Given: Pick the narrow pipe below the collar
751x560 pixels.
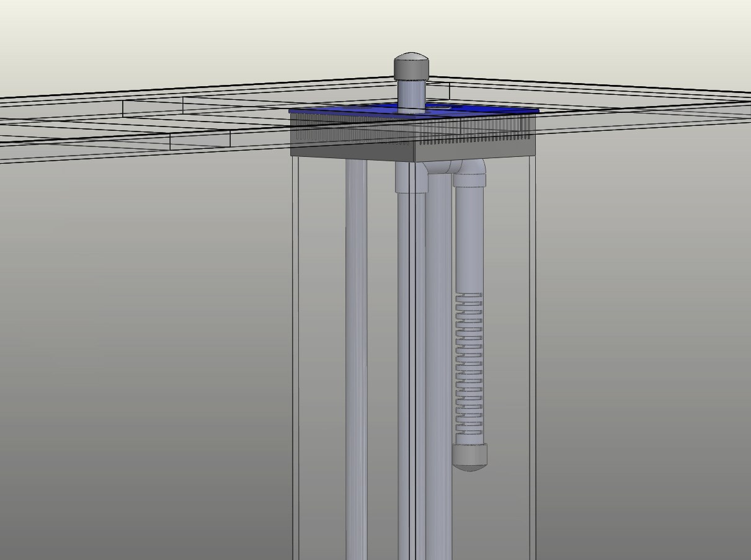Looking at the screenshot, I should [x=403, y=372].
